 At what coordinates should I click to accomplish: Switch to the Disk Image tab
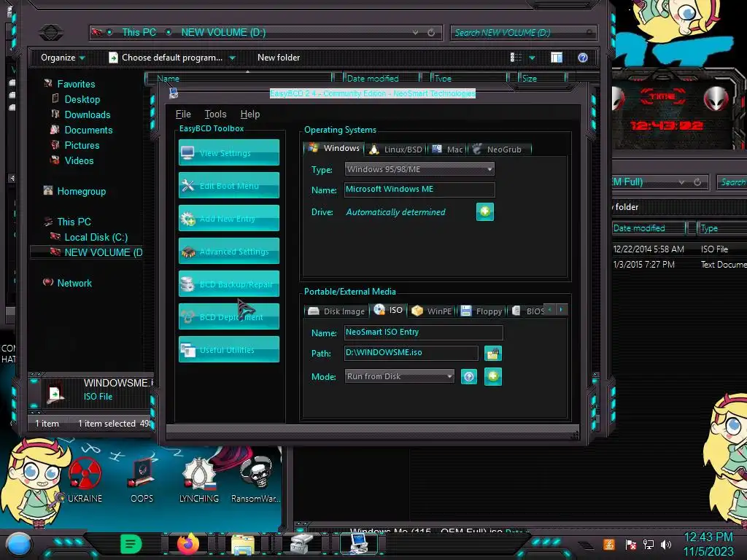click(336, 311)
